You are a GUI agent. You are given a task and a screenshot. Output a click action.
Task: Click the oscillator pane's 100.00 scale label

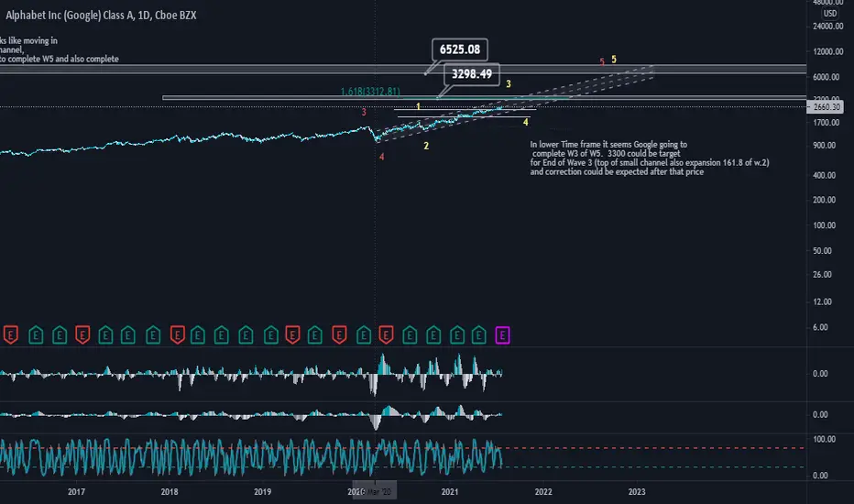(x=824, y=439)
